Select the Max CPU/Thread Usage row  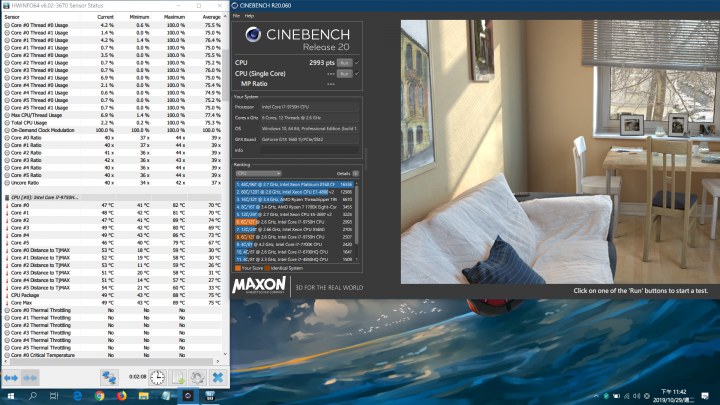click(x=112, y=115)
